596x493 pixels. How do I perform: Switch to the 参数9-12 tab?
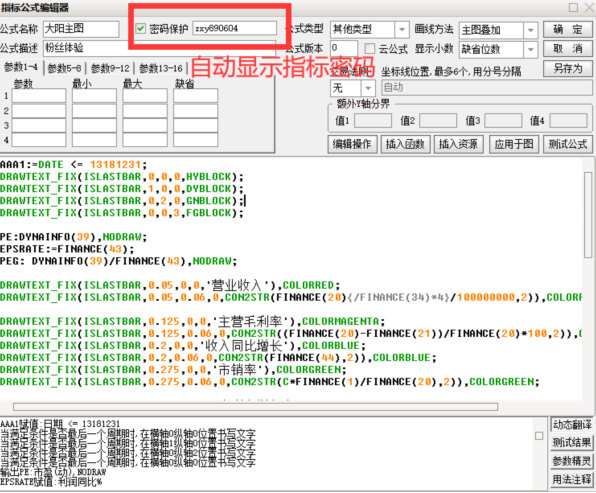pyautogui.click(x=110, y=68)
